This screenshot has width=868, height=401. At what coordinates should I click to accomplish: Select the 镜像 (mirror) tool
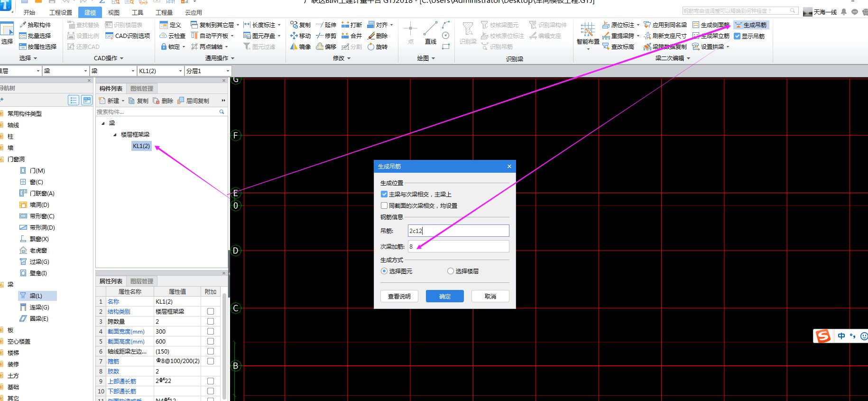point(300,47)
